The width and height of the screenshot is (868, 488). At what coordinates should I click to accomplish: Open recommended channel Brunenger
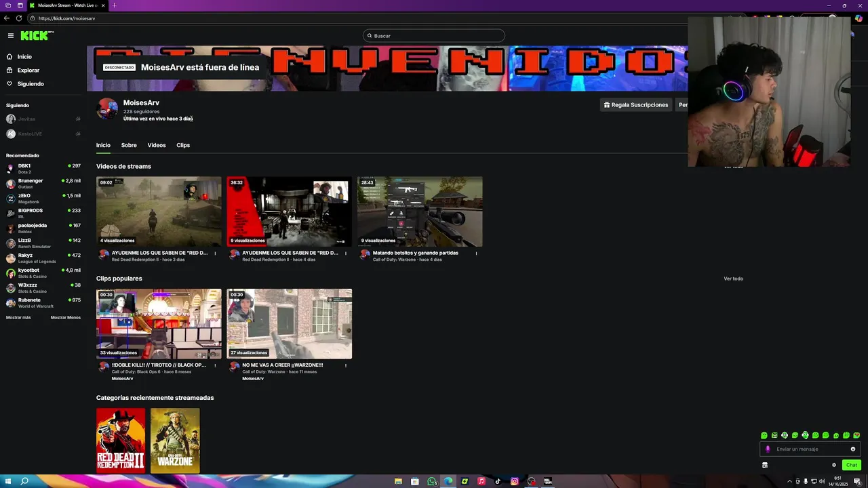point(43,184)
